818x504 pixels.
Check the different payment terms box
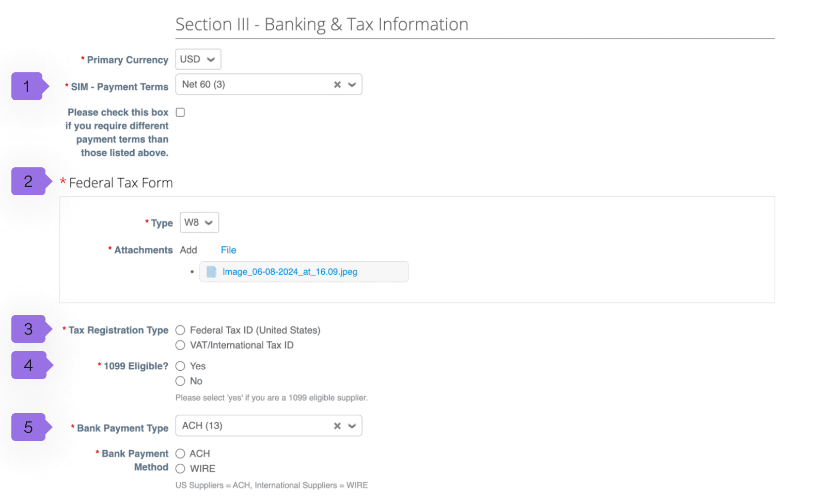click(180, 113)
